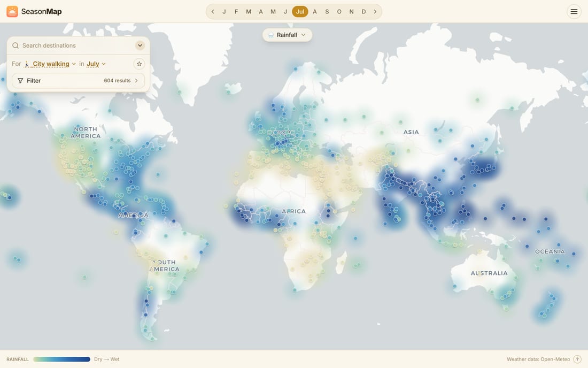Open Filter with 604 results
The image size is (588, 368).
point(78,81)
